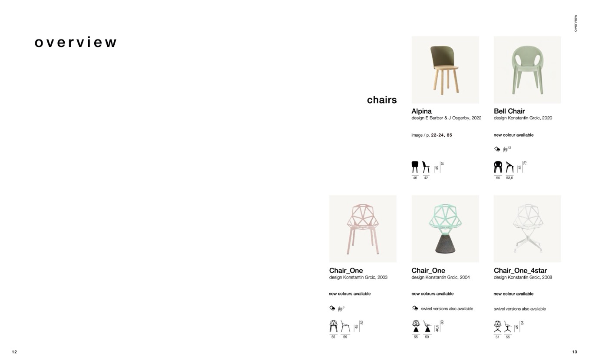Select the white Chair_One_4star photo
This screenshot has height=364, width=589.
[x=527, y=229]
